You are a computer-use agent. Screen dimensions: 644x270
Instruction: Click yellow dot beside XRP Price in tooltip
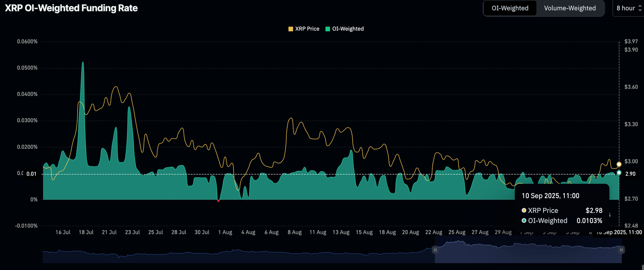(x=524, y=210)
